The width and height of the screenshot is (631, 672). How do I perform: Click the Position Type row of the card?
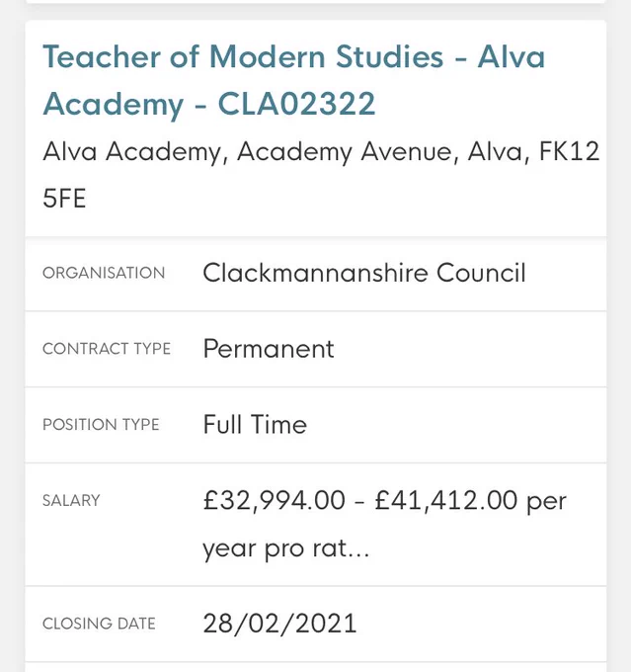(316, 425)
